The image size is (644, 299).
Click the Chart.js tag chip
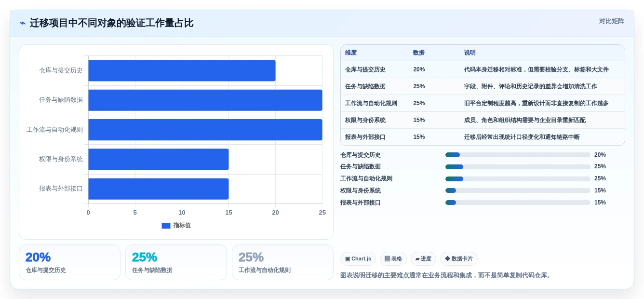point(358,258)
